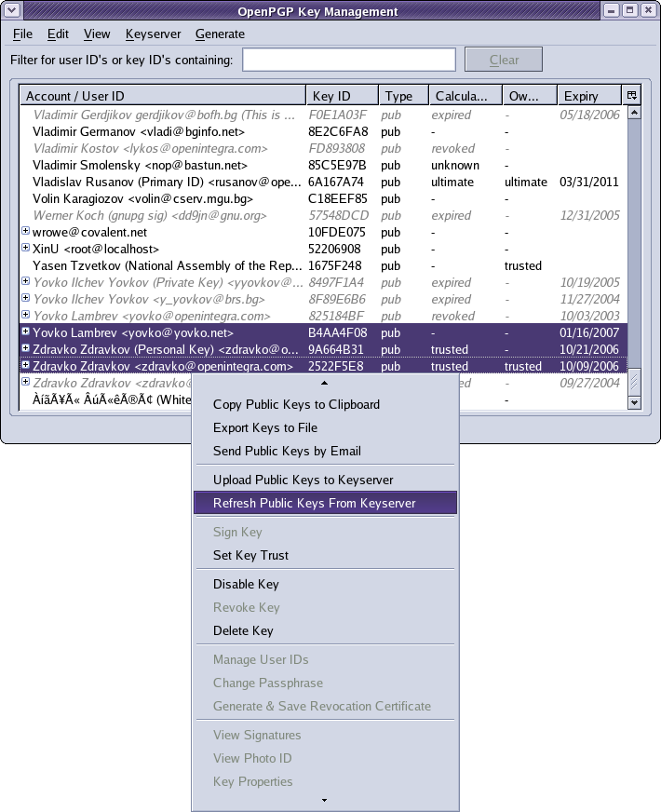
Task: Expand the greyed Zdravko Zdravkov 09/27/2004 row
Action: pyautogui.click(x=25, y=382)
